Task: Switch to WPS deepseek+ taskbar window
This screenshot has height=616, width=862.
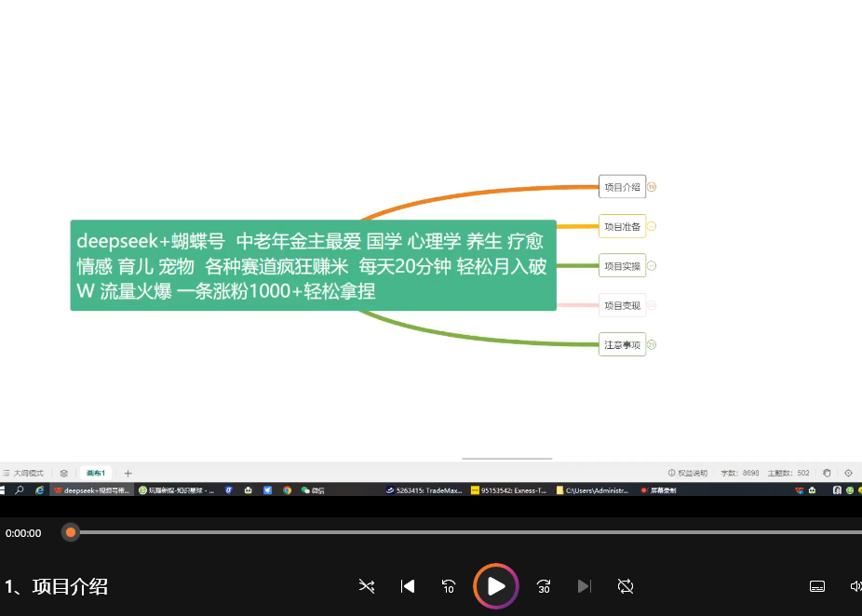Action: click(91, 490)
